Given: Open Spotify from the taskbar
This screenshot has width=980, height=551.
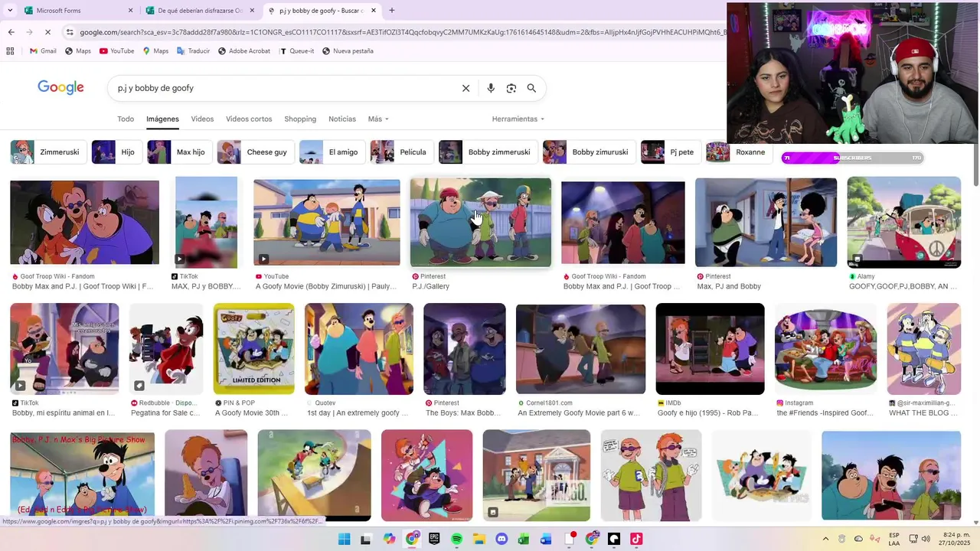Looking at the screenshot, I should point(456,539).
